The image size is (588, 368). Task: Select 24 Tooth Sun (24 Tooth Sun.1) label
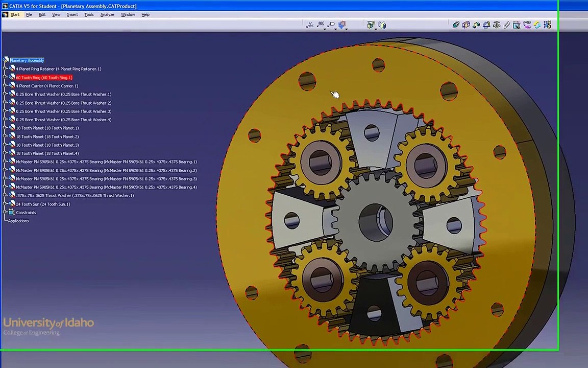pos(43,204)
